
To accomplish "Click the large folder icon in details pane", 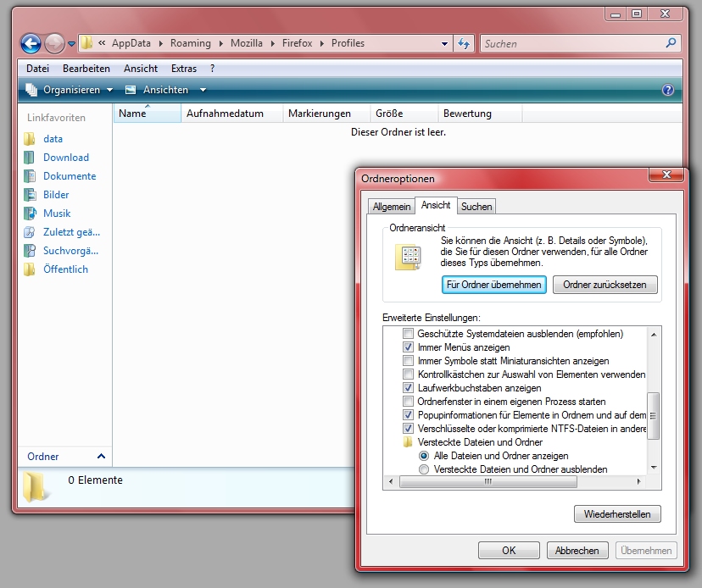I will click(35, 486).
